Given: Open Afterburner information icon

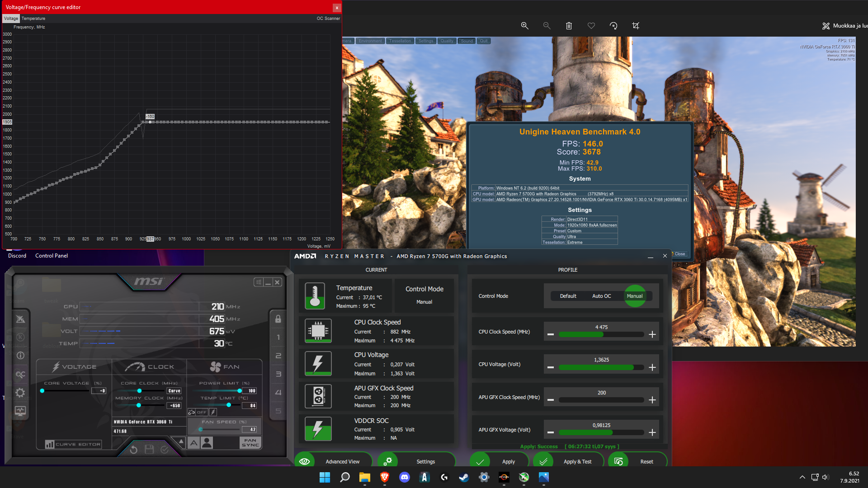Looking at the screenshot, I should (x=20, y=356).
